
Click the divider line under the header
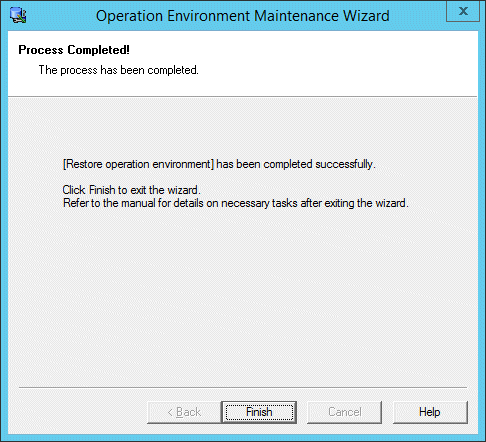[243, 97]
